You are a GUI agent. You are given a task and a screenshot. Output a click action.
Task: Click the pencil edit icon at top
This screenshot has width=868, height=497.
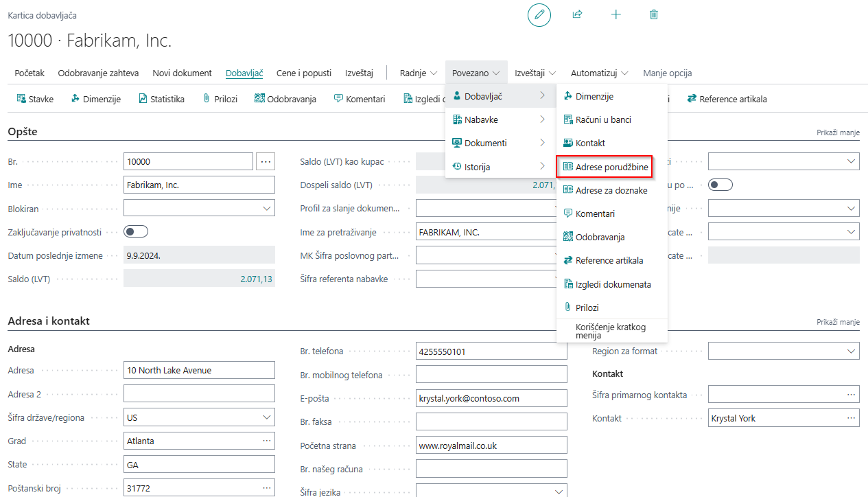tap(539, 14)
